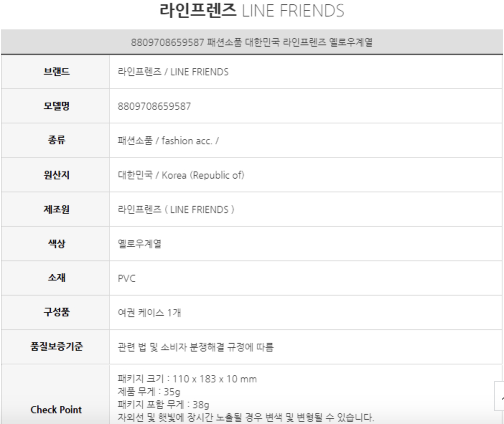Click the 대한민국 / Korea (Republic of) value
Image resolution: width=504 pixels, height=424 pixels.
(x=181, y=175)
